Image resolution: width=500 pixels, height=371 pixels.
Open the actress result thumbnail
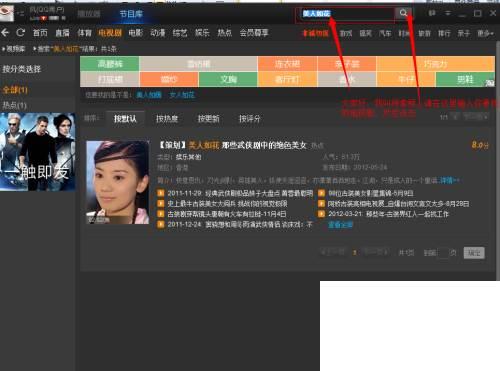tap(118, 182)
